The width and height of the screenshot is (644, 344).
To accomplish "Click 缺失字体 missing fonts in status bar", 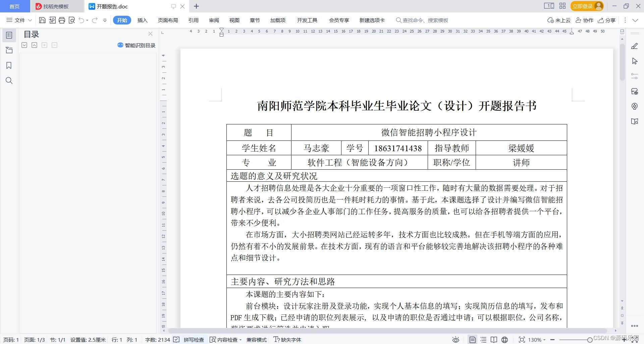I will pyautogui.click(x=287, y=340).
